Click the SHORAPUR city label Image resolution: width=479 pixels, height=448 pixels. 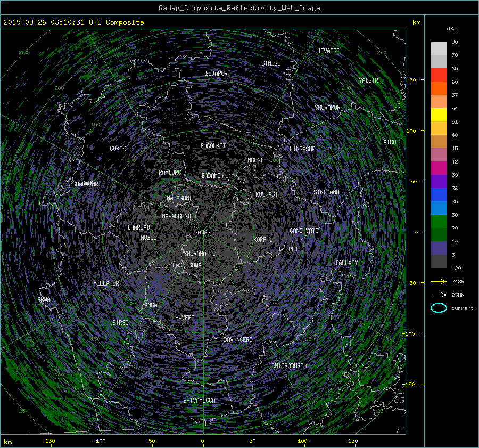tap(327, 108)
